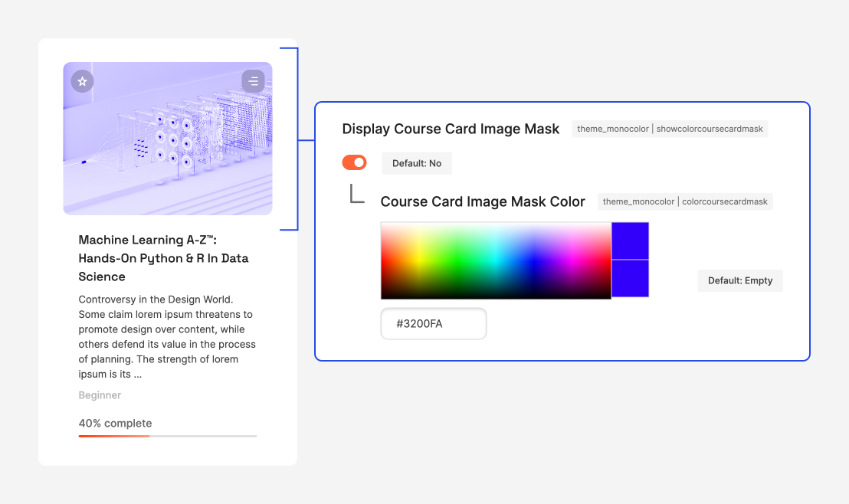Click the orange course progress bar
849x504 pixels.
(114, 436)
